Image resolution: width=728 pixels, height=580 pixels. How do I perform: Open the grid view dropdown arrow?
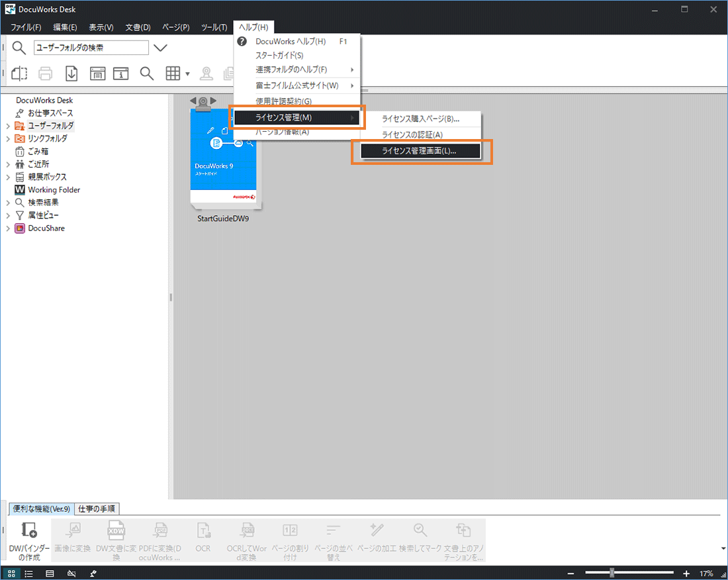[187, 74]
